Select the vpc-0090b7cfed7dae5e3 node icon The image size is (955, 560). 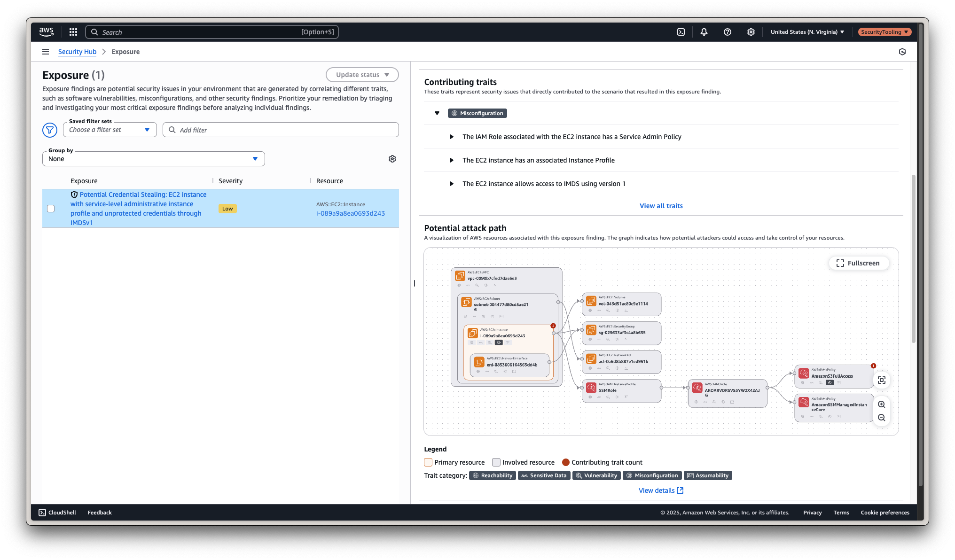460,276
